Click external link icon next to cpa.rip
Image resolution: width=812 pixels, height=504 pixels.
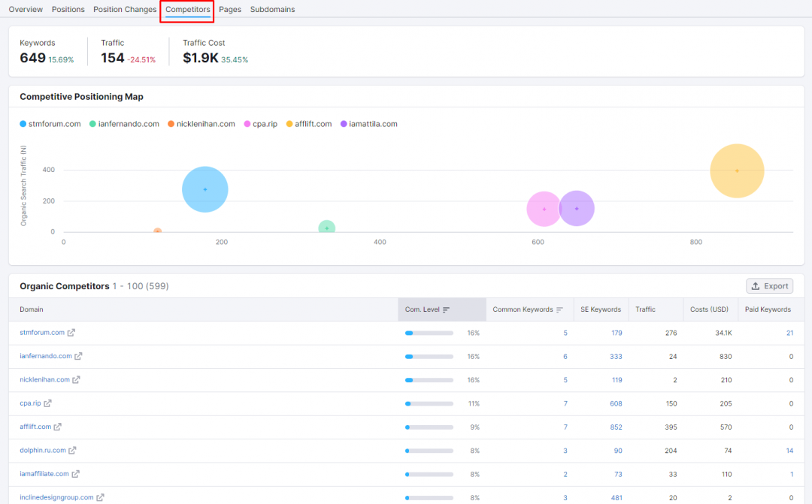click(x=47, y=403)
